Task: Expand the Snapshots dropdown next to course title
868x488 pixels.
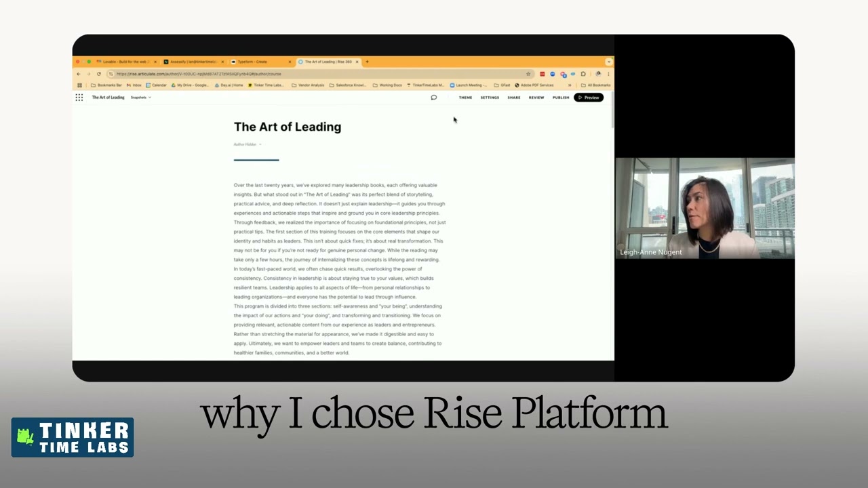Action: pyautogui.click(x=141, y=97)
